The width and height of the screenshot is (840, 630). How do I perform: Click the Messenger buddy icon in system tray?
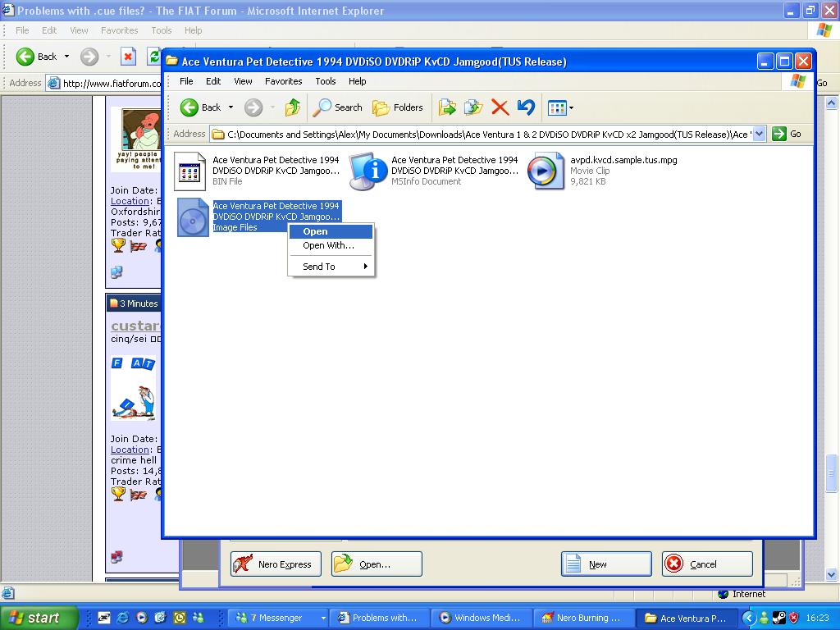pos(764,619)
